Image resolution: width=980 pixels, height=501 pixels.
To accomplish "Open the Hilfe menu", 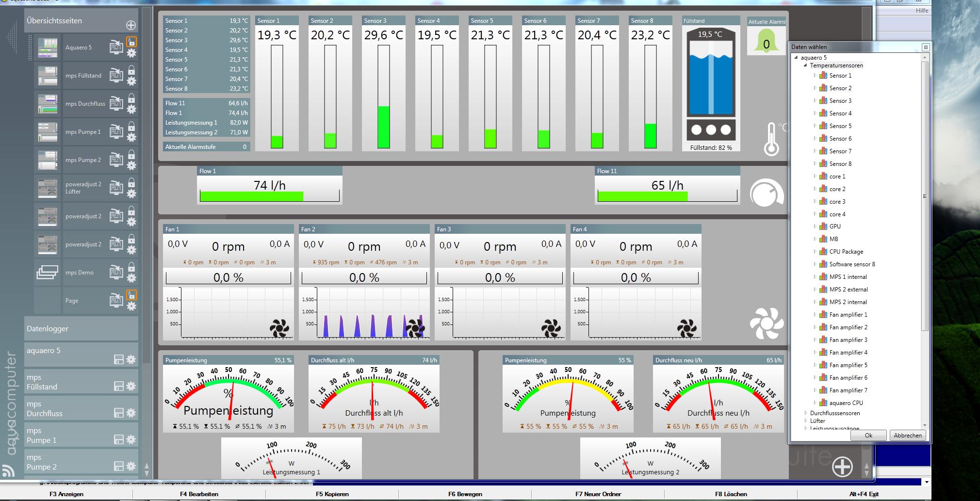I will [922, 11].
